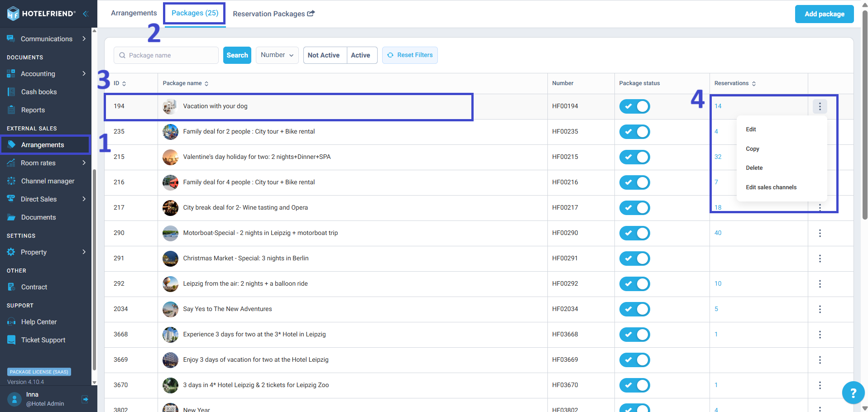Select the Packages (25) tab
This screenshot has width=868, height=412.
pos(195,13)
